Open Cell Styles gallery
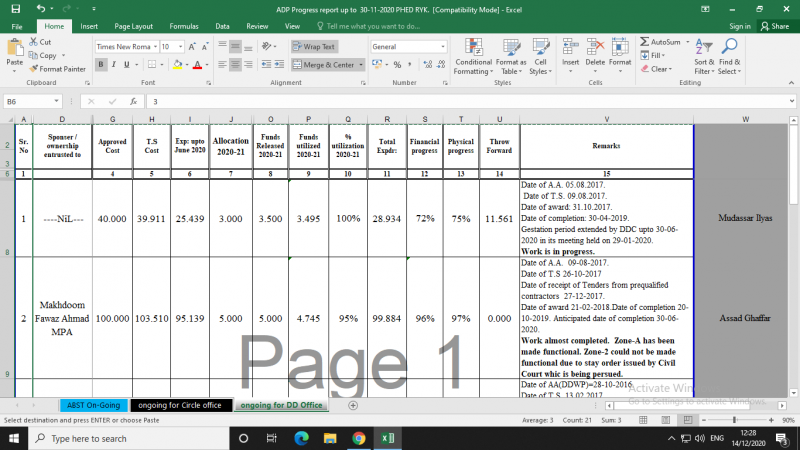This screenshot has width=800, height=450. (x=540, y=56)
